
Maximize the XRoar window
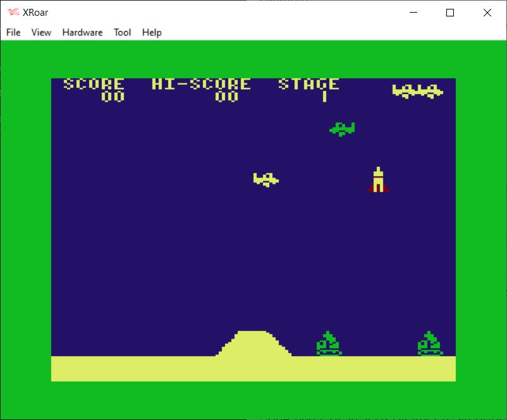450,13
